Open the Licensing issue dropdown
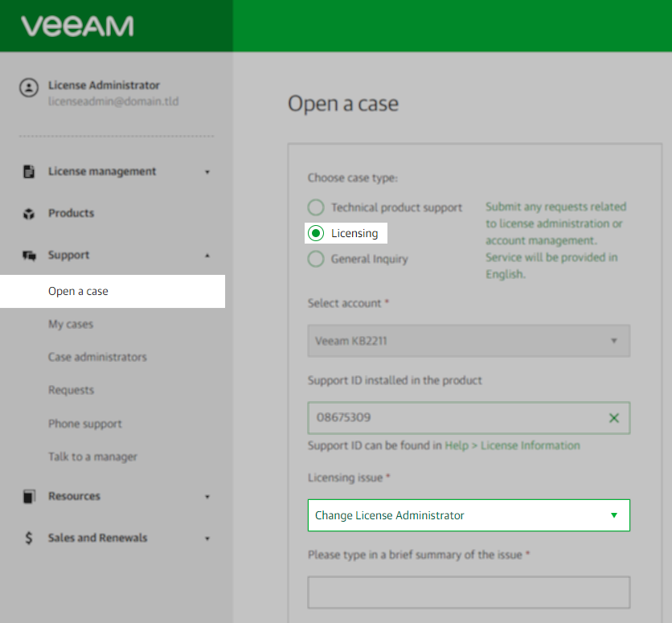The height and width of the screenshot is (623, 672). [469, 515]
